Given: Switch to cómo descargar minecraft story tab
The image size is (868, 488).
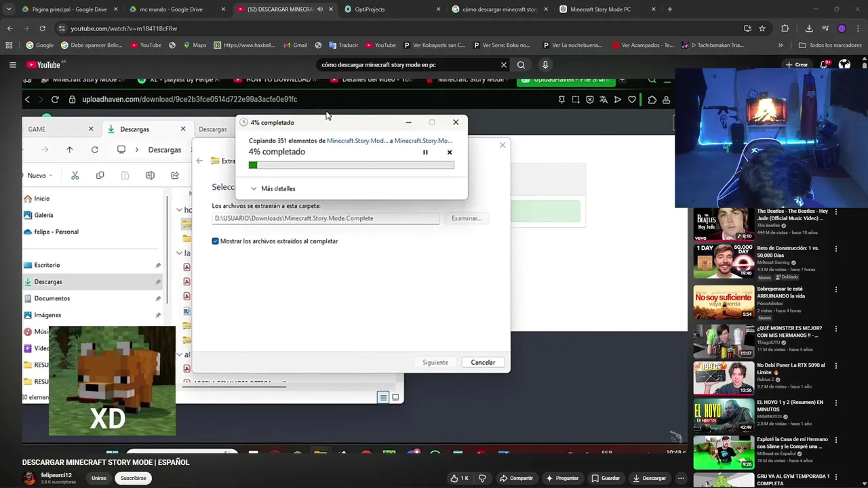Looking at the screenshot, I should coord(498,9).
